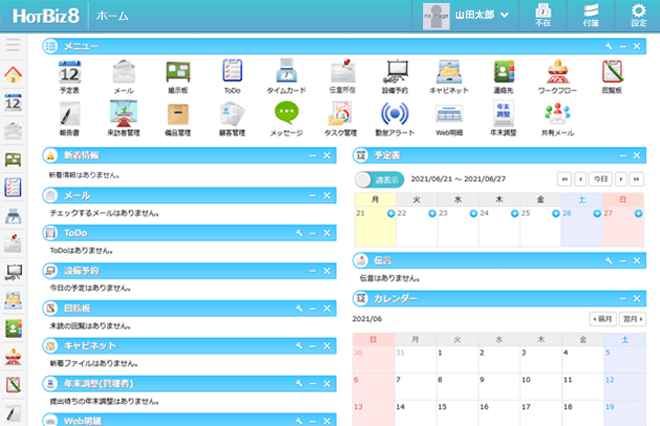Open the 報告書 pen icon
This screenshot has width=660, height=426.
point(69,114)
